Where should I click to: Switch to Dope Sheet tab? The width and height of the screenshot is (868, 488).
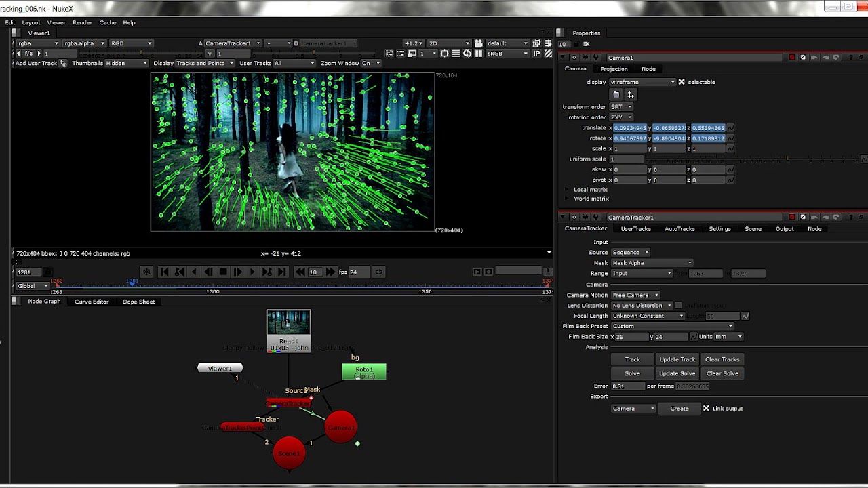[x=138, y=302]
